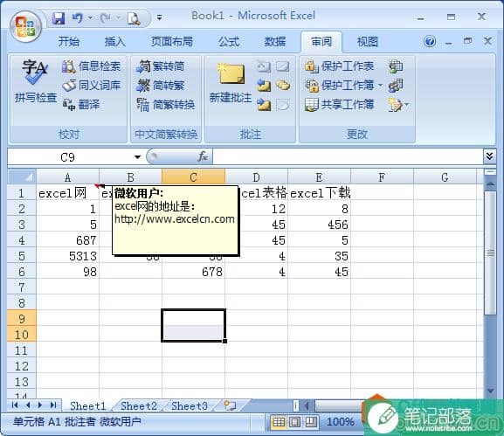
Task: Open the 页面布局 tab
Action: pos(172,42)
